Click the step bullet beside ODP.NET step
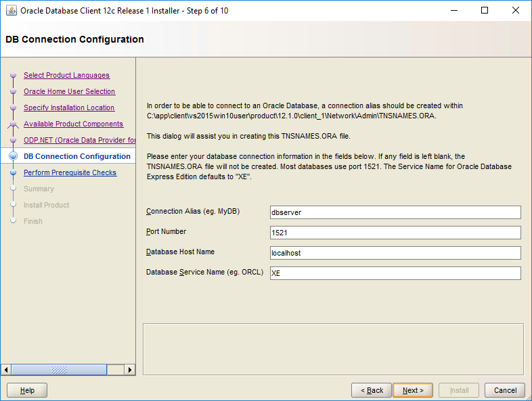532x401 pixels. pos(14,140)
